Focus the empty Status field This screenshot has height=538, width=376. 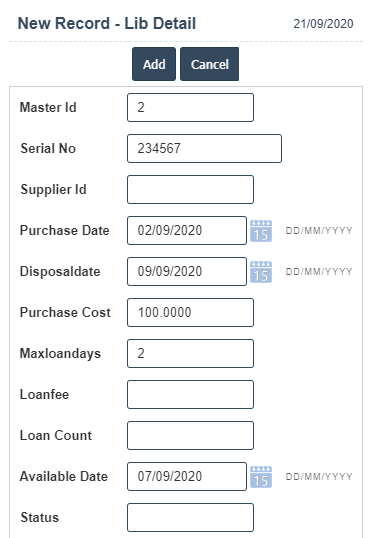[x=190, y=517]
